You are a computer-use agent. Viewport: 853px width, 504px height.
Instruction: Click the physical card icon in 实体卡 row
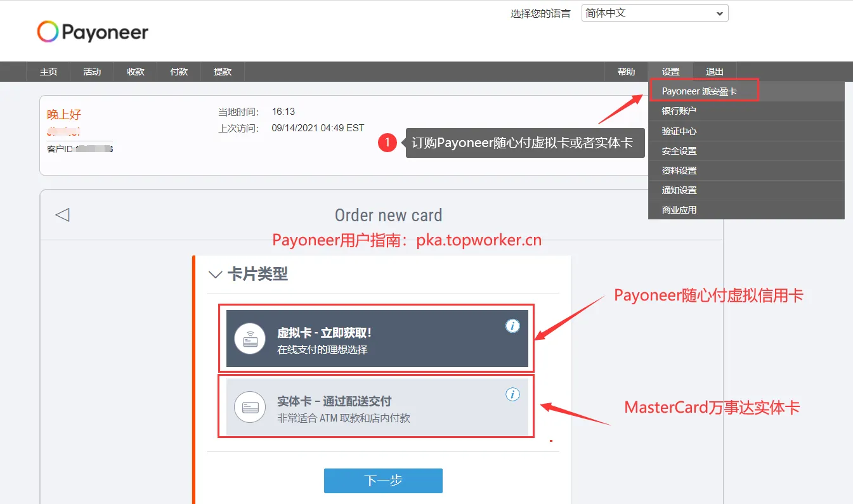coord(250,407)
